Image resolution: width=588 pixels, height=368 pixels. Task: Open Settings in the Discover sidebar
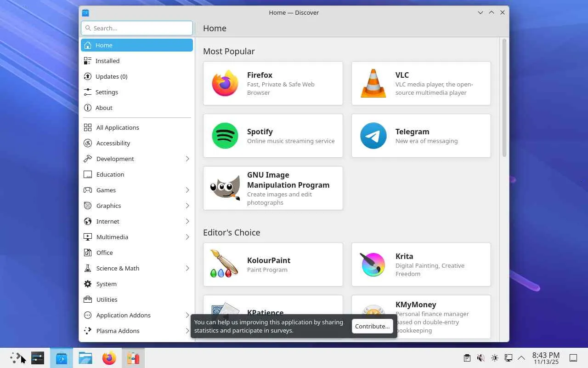[x=137, y=92]
